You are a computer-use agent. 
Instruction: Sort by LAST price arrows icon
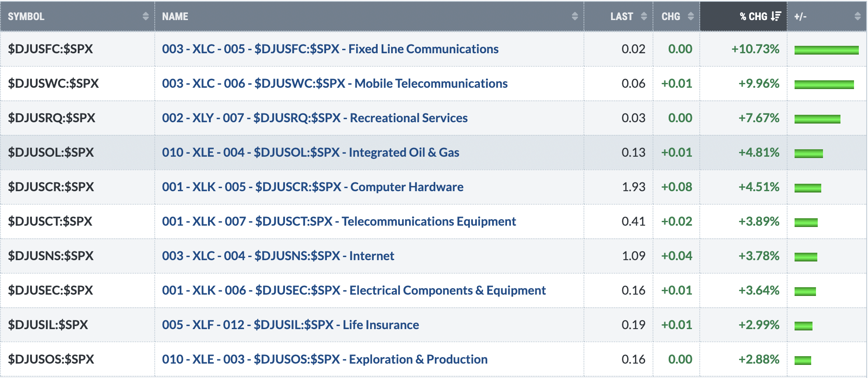(x=644, y=17)
